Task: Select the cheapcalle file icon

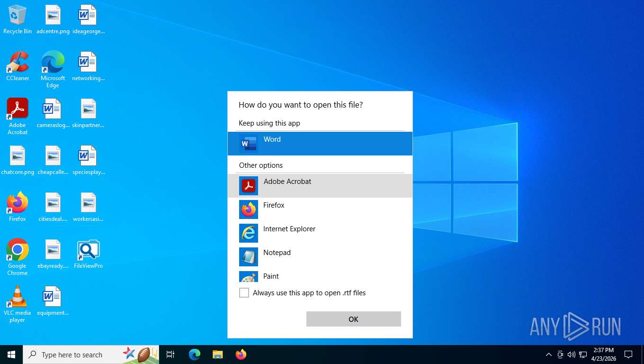Action: pos(53,160)
